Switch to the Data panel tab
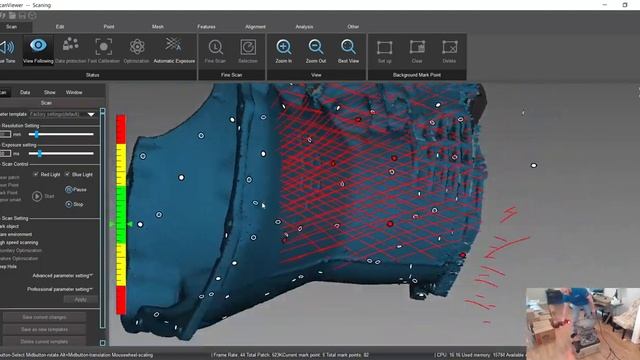 point(25,92)
